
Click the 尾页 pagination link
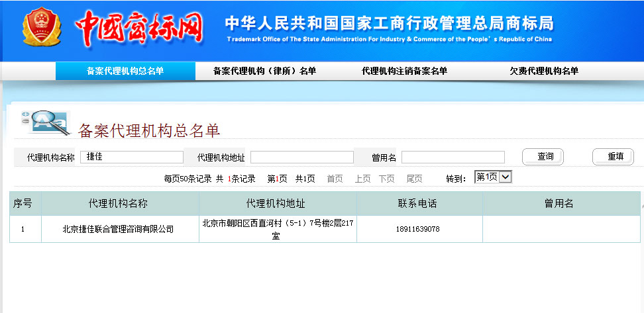pos(414,179)
